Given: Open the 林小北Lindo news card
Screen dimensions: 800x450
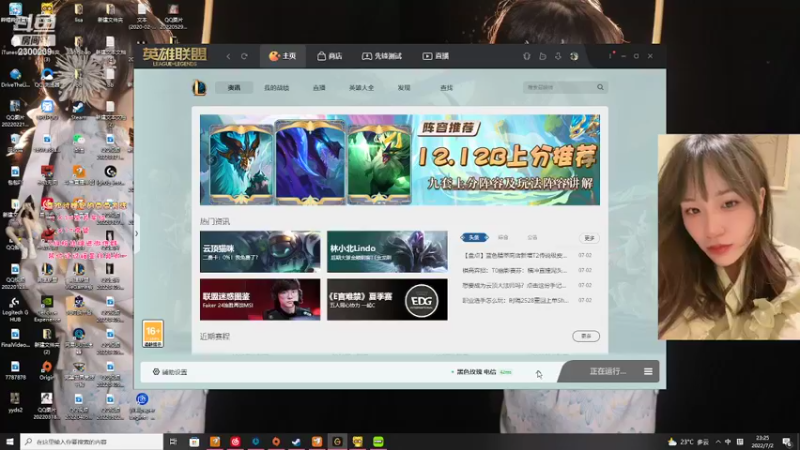Looking at the screenshot, I should 387,252.
